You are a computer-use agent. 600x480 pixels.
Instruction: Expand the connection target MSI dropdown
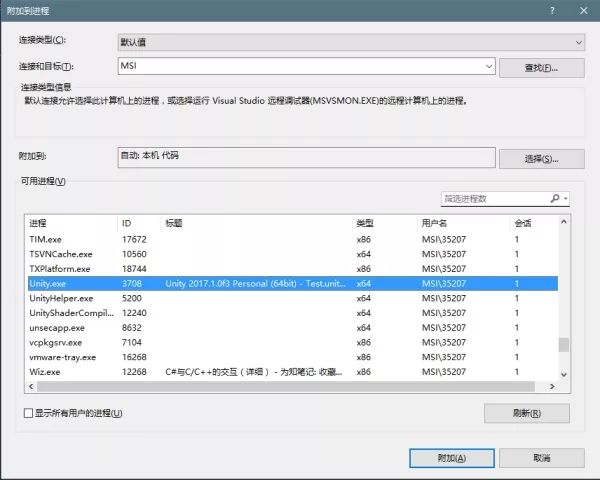[x=489, y=66]
